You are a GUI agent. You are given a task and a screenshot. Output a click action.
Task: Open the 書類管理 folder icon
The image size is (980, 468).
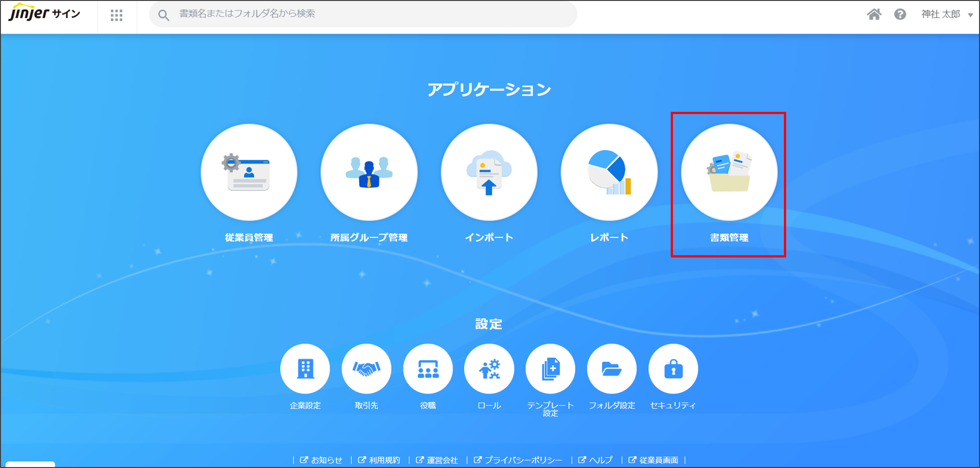tap(729, 172)
